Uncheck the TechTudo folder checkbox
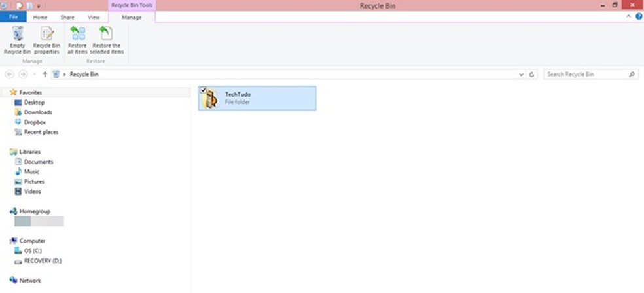The width and height of the screenshot is (644, 293). (x=204, y=90)
